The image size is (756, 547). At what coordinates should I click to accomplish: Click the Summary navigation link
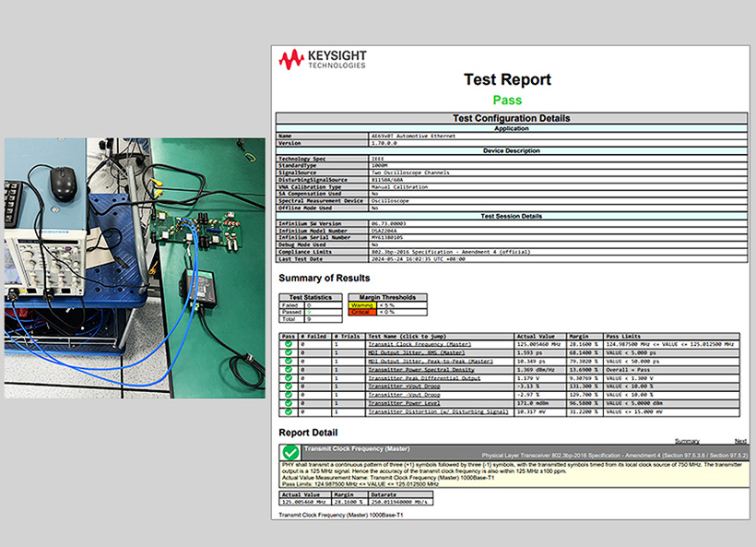[x=687, y=441]
